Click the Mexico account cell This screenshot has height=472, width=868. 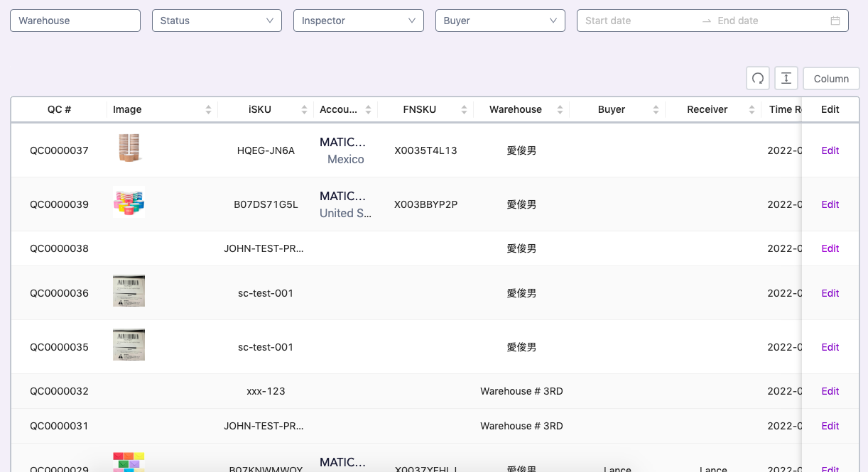pos(346,159)
